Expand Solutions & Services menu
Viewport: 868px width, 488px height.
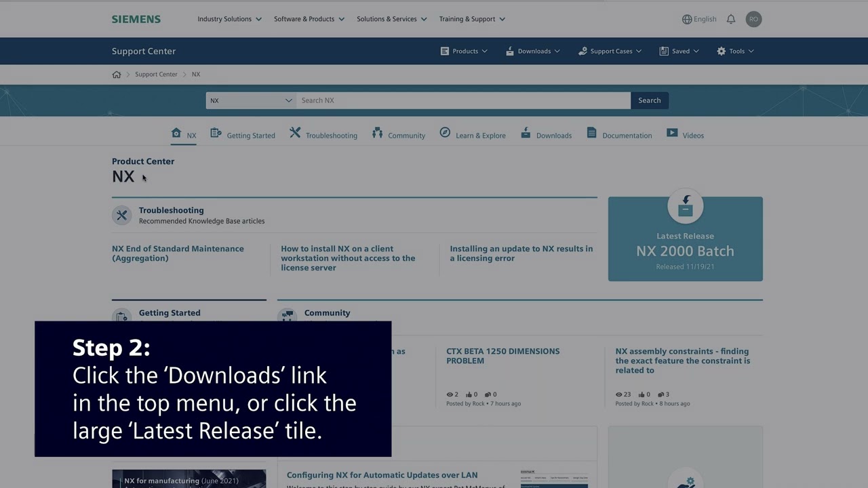[392, 19]
